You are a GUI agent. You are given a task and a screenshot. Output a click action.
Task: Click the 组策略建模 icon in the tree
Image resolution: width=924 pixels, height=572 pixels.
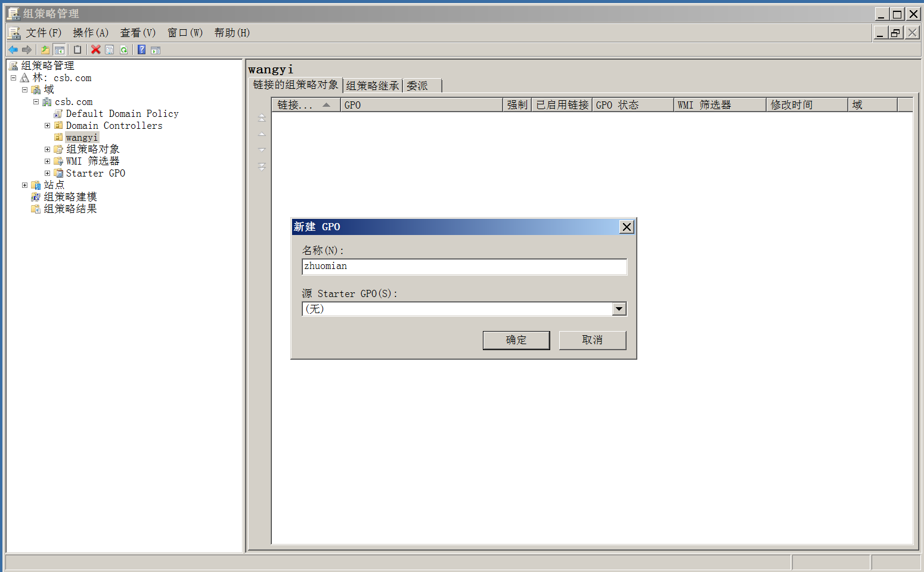pos(36,197)
